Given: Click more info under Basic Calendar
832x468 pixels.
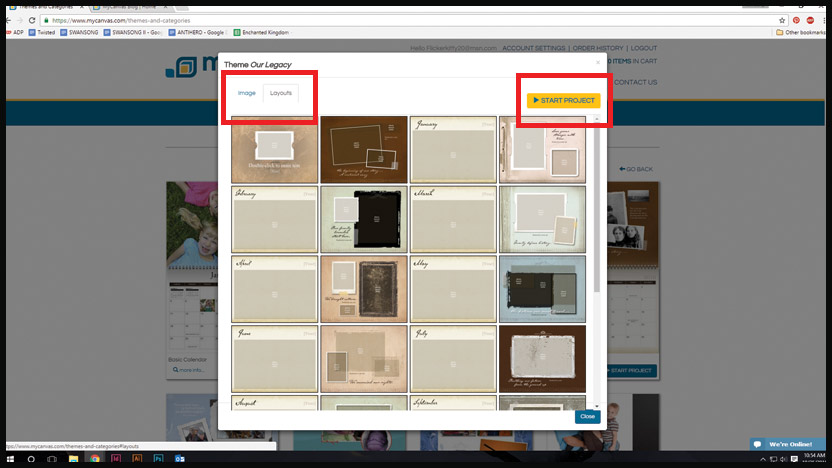Looking at the screenshot, I should [x=188, y=370].
